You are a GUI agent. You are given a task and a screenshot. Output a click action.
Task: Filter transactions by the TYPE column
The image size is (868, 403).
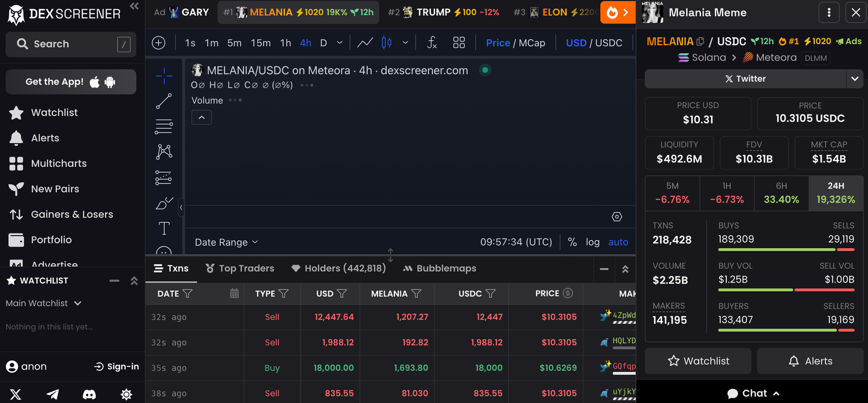(284, 293)
